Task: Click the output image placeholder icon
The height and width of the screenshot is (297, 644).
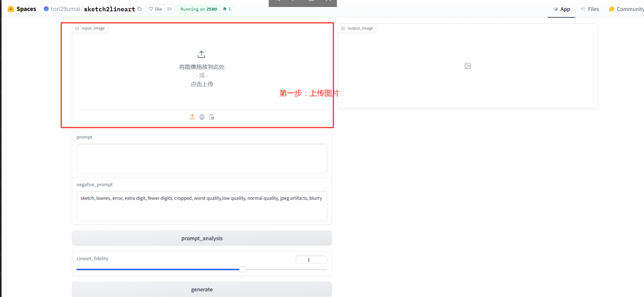Action: click(468, 66)
